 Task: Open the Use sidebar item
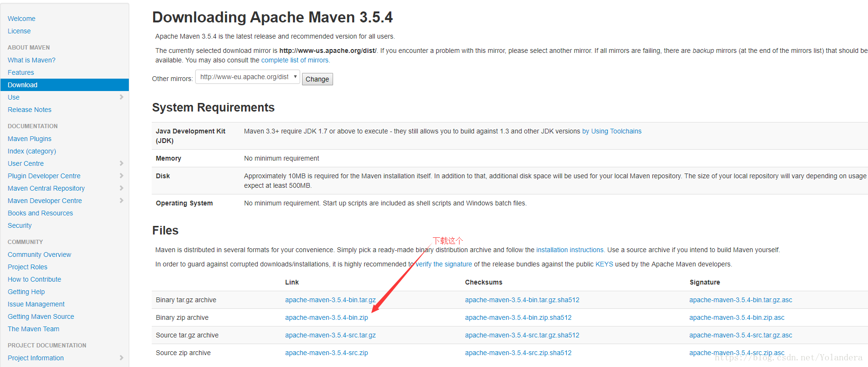point(13,97)
